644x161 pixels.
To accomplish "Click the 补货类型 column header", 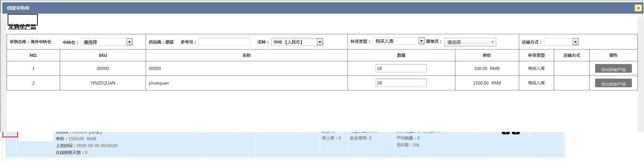I will [x=536, y=55].
